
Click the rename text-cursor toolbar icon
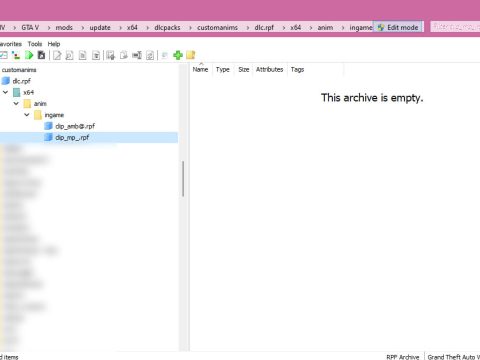(x=137, y=55)
